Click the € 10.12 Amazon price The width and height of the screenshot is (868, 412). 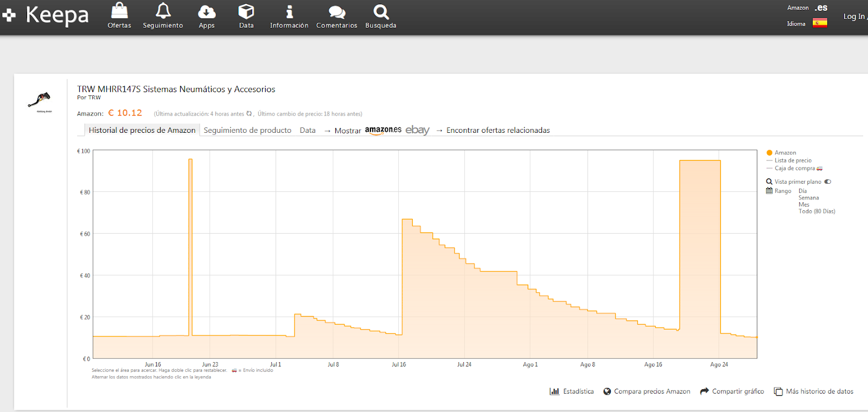125,113
